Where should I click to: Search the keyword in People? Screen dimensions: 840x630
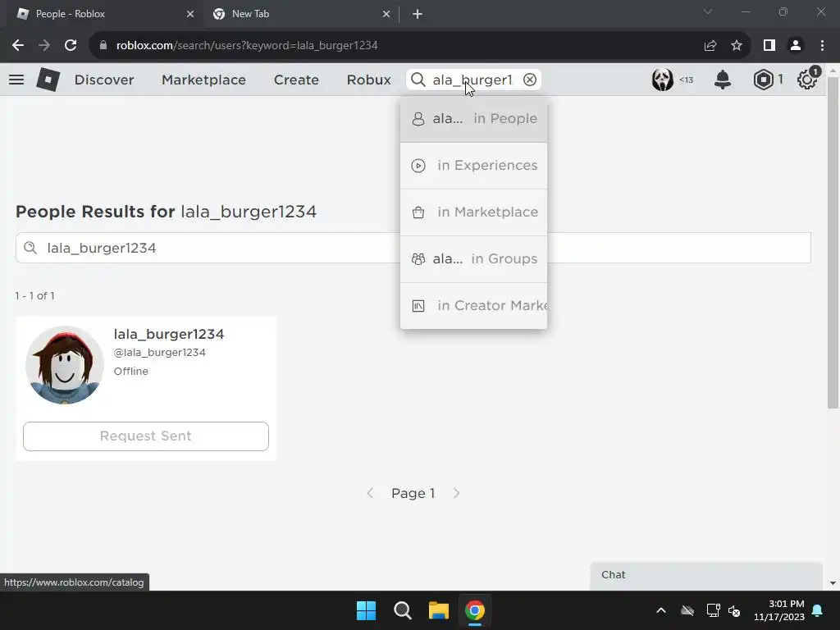point(473,119)
